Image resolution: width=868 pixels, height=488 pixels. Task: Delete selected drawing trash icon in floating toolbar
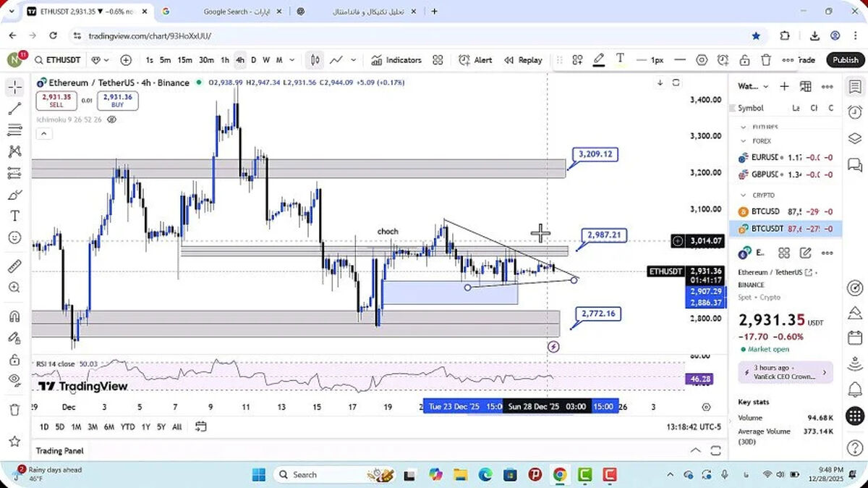[766, 60]
